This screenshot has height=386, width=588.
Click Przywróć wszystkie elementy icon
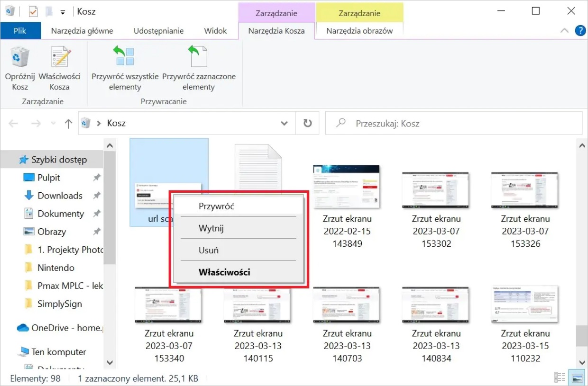(124, 57)
